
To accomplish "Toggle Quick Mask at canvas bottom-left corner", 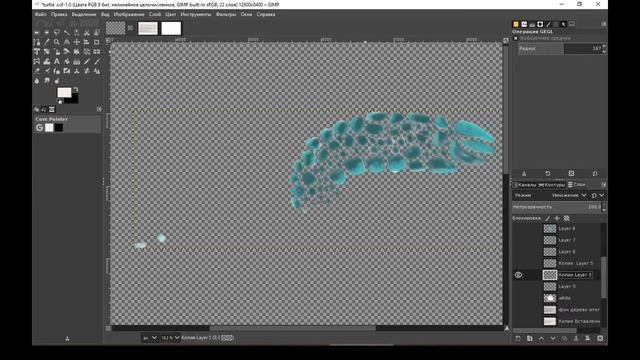I will coord(108,328).
